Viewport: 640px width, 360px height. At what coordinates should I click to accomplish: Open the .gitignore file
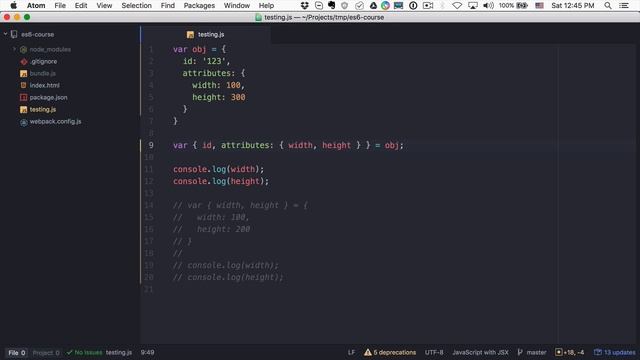point(43,61)
